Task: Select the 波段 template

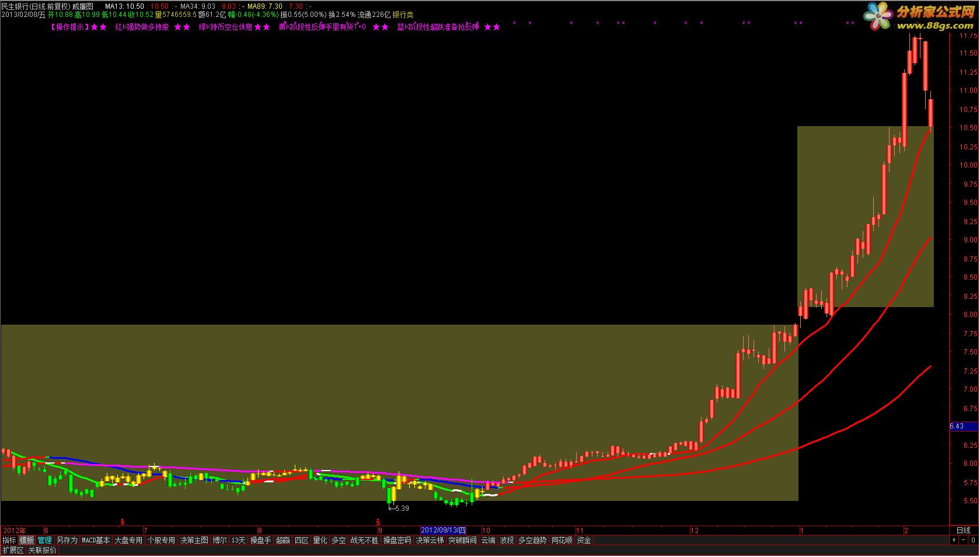Action: (x=507, y=540)
